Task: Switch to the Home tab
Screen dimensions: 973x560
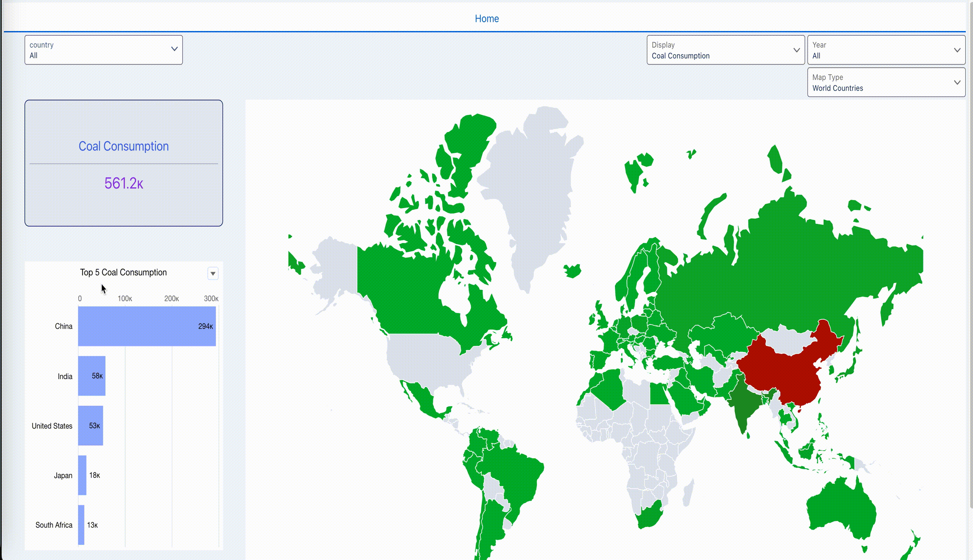Action: coord(486,19)
